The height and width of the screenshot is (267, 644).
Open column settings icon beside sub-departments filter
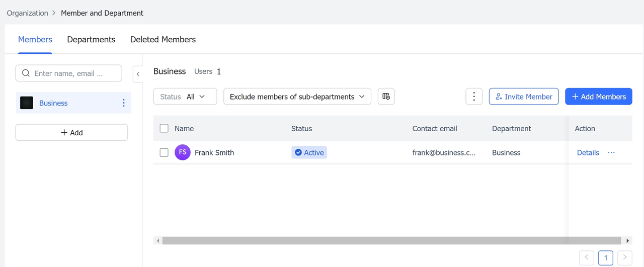pos(386,97)
